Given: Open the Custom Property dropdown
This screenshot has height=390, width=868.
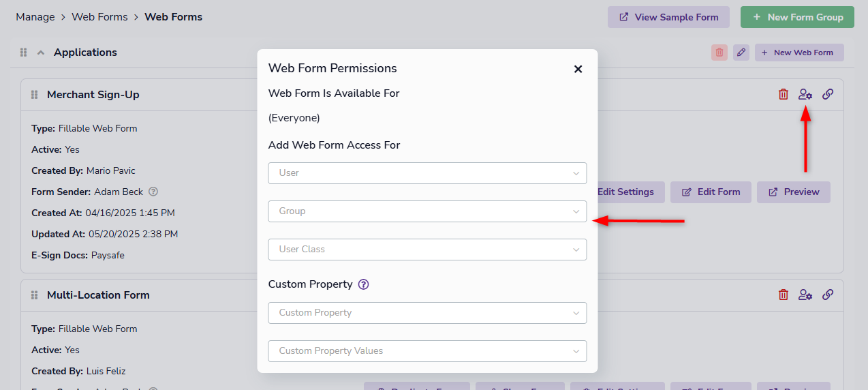Looking at the screenshot, I should click(x=427, y=313).
